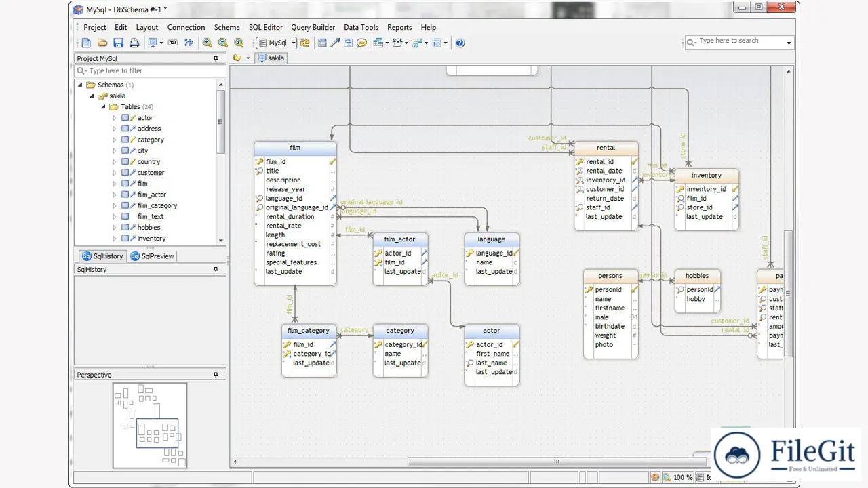Open the SQL editor icon
The image size is (868, 488).
(397, 43)
